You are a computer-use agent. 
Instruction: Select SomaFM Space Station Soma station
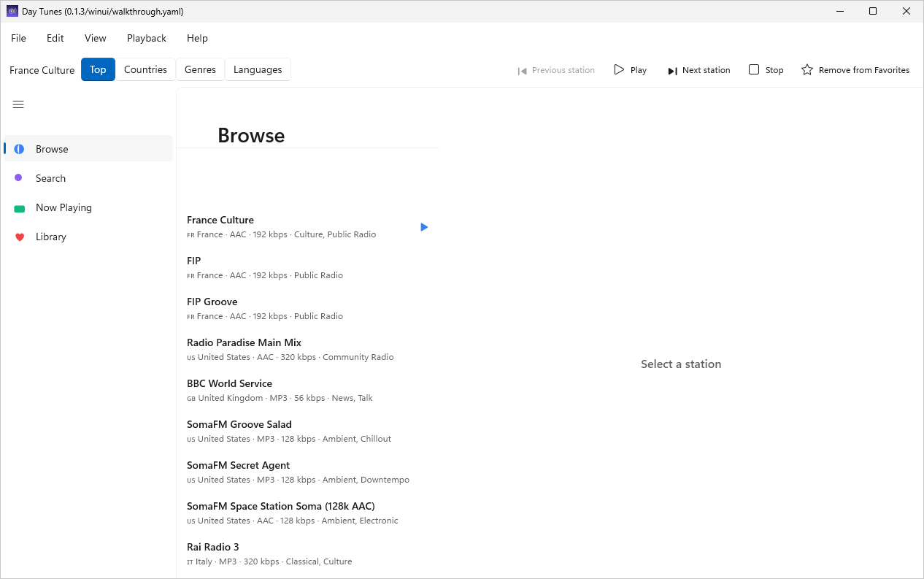pos(308,513)
